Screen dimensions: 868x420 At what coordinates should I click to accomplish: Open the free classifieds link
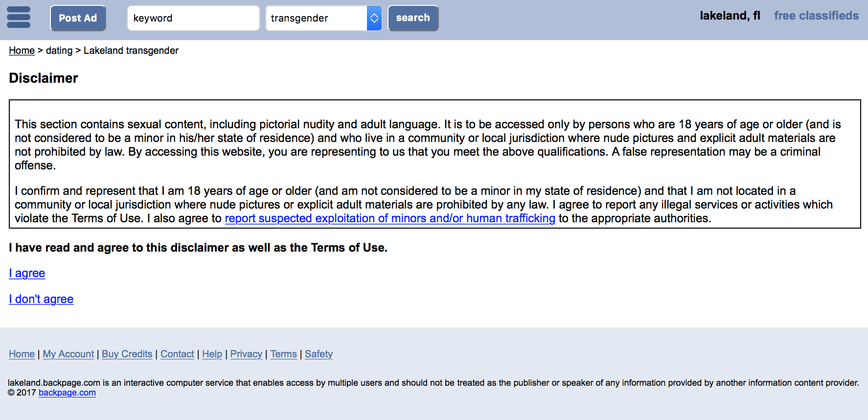tap(816, 16)
